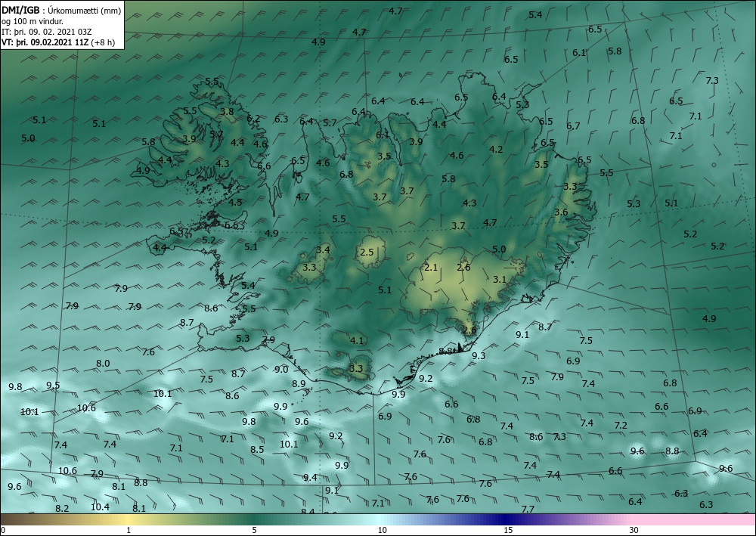Click the value 10.4 at the bottom left
The image size is (756, 536).
(100, 507)
